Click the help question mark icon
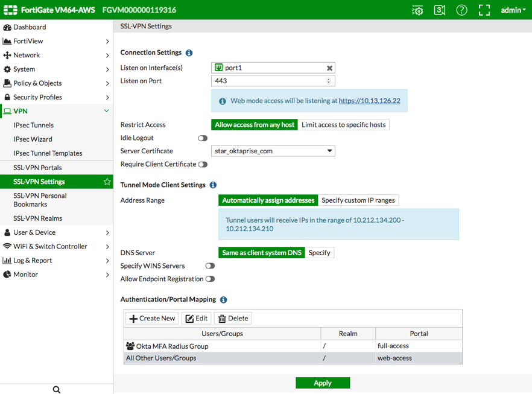This screenshot has width=532, height=394. pos(461,10)
